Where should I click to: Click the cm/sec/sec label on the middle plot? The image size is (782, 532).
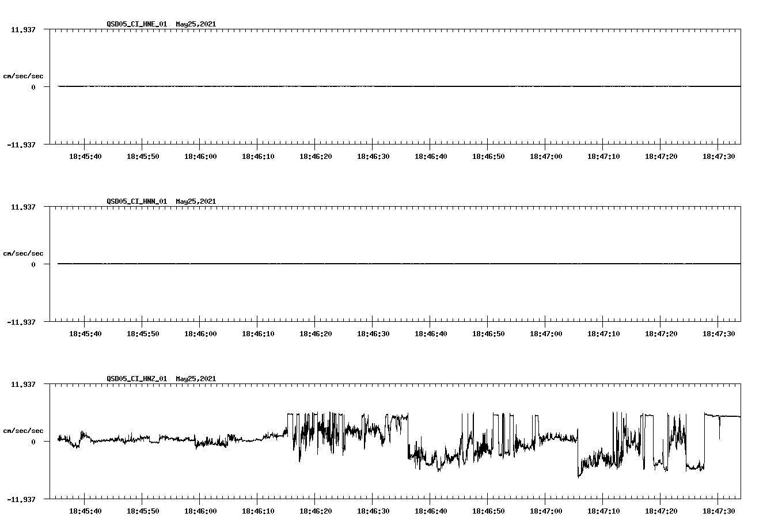click(x=24, y=253)
